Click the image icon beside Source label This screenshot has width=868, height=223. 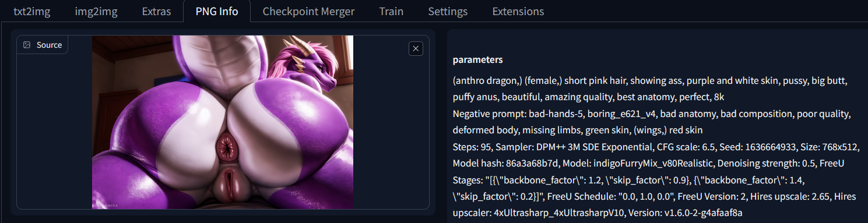click(27, 45)
